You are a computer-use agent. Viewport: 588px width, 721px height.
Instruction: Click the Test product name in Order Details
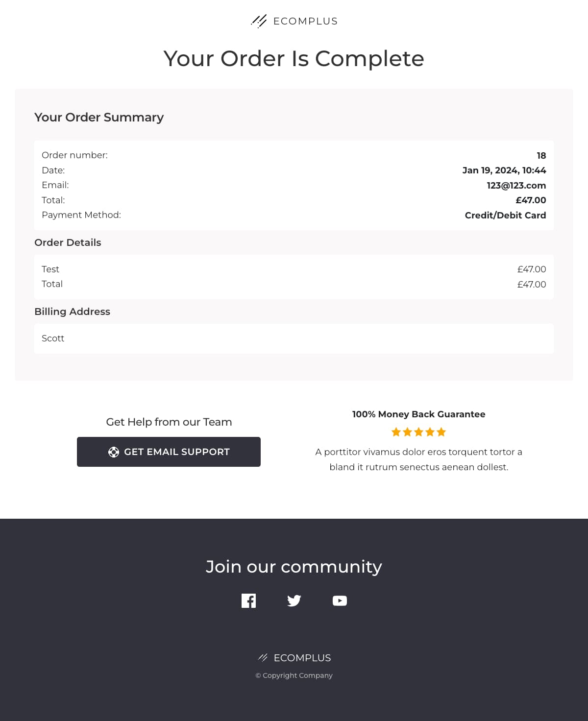click(50, 269)
